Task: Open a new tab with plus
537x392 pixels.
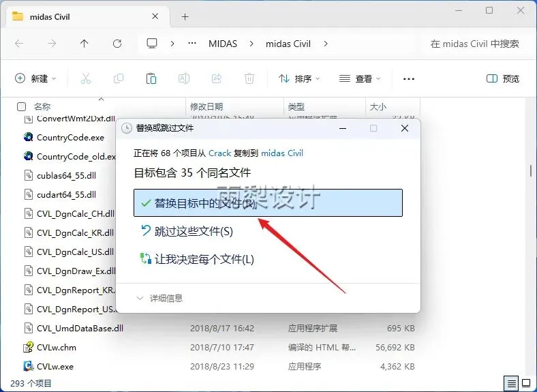Action: click(x=185, y=16)
